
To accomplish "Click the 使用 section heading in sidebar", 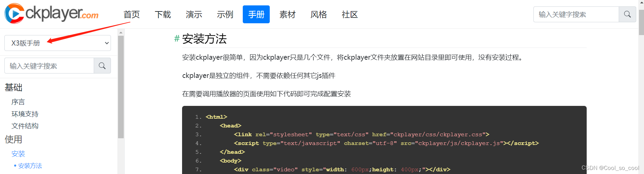I will [x=13, y=139].
